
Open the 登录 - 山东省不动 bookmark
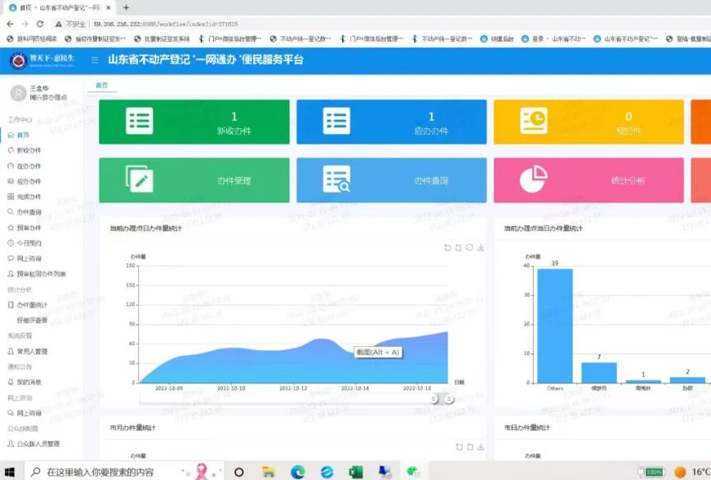(553, 39)
